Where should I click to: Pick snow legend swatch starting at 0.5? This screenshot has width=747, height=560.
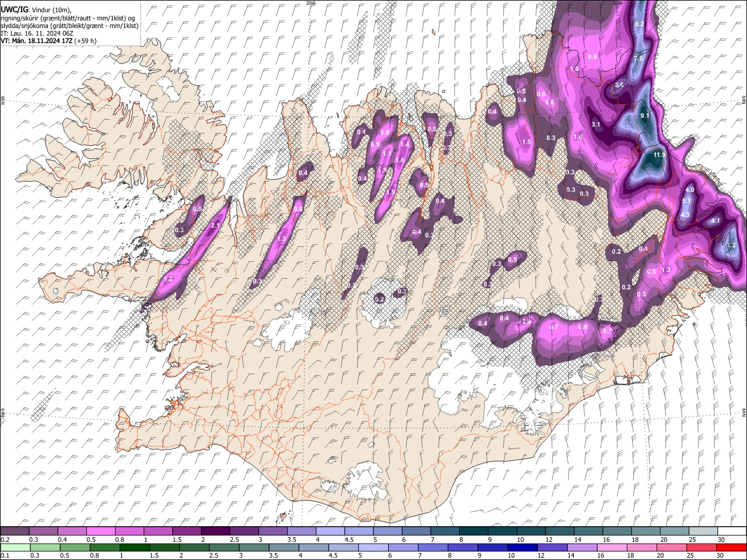(x=100, y=531)
